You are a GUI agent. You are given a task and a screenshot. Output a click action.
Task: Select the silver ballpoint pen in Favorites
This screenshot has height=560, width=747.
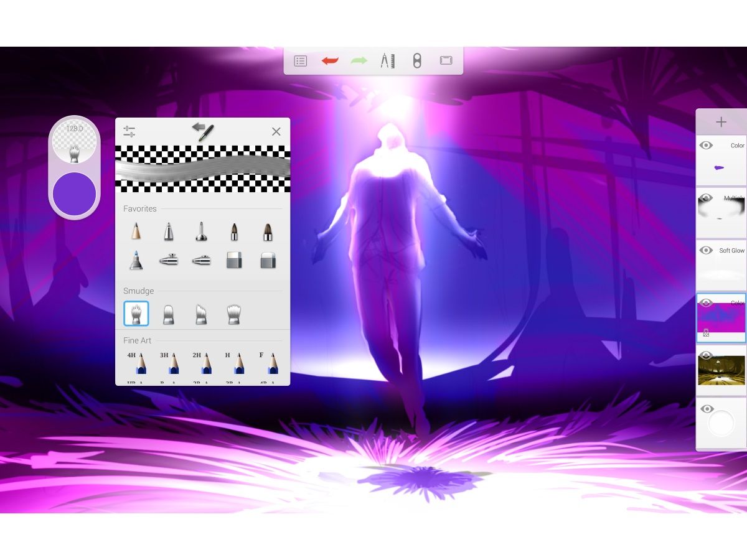[x=168, y=232]
